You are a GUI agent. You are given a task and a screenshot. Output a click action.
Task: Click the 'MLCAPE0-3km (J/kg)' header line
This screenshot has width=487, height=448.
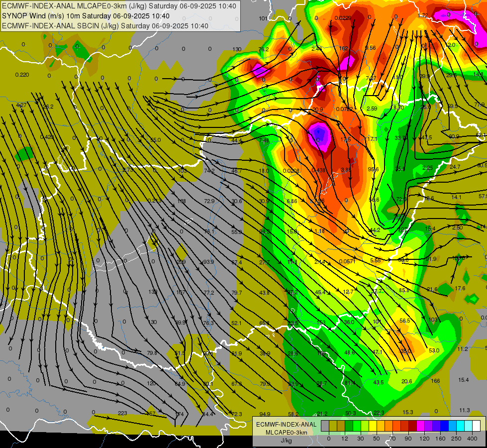point(119,6)
